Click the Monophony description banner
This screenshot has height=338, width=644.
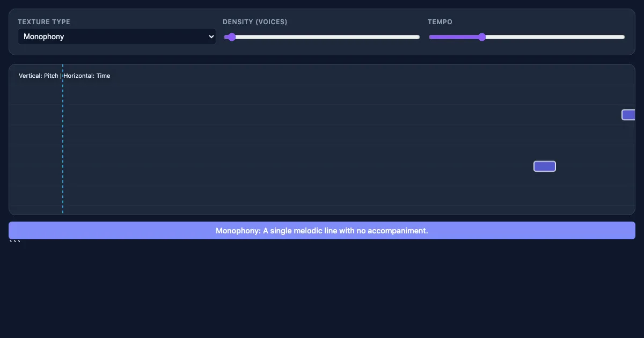pyautogui.click(x=322, y=231)
